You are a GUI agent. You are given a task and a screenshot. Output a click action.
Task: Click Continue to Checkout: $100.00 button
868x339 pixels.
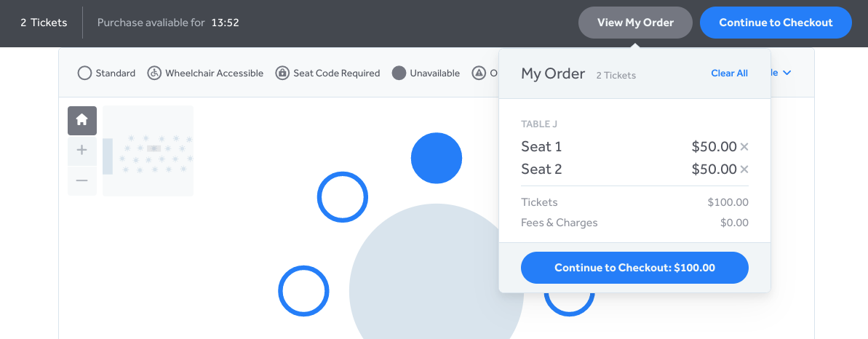(x=634, y=268)
